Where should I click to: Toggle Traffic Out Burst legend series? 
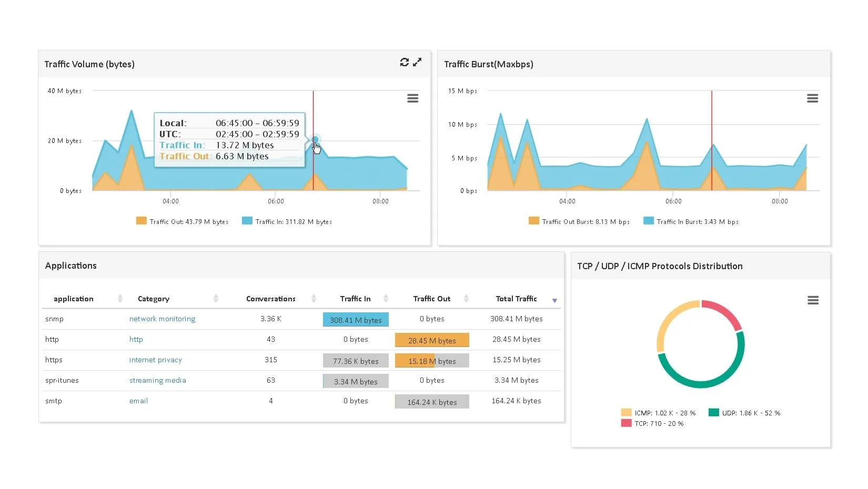[x=579, y=221]
